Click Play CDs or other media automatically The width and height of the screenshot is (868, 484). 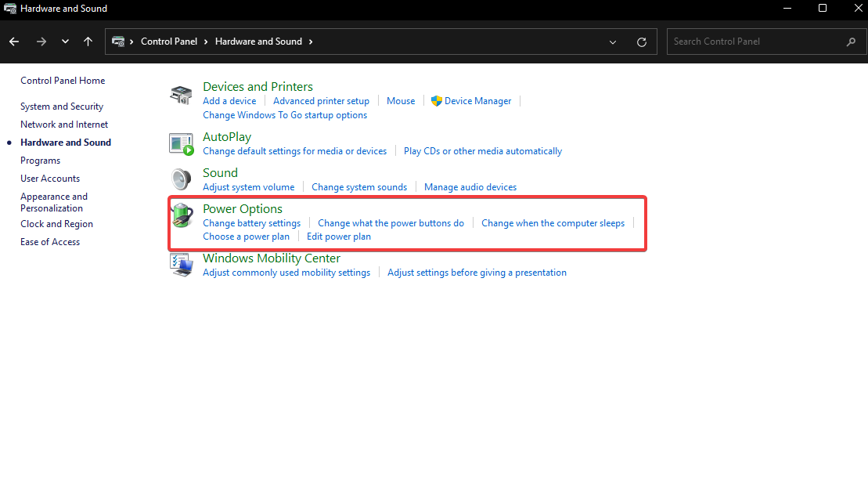[483, 151]
